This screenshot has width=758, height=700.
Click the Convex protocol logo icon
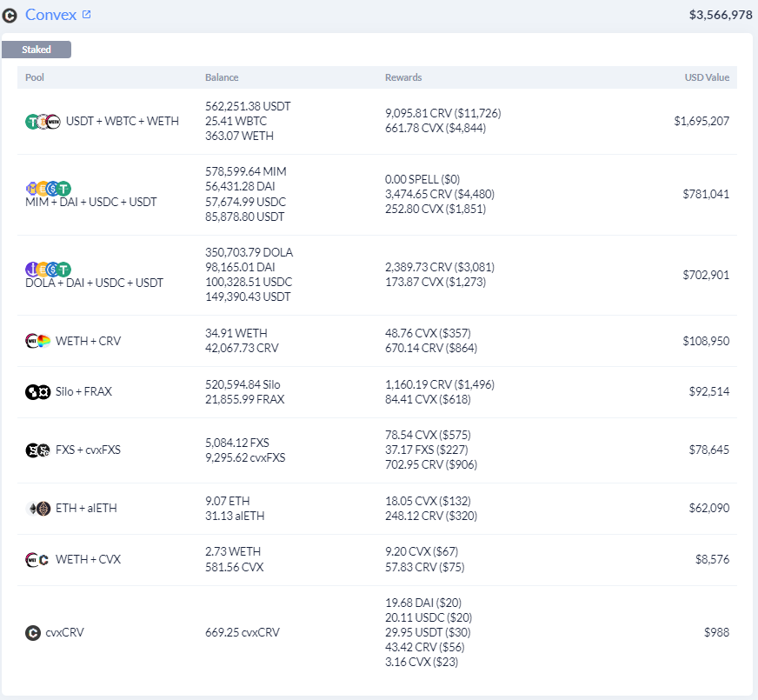click(x=10, y=16)
